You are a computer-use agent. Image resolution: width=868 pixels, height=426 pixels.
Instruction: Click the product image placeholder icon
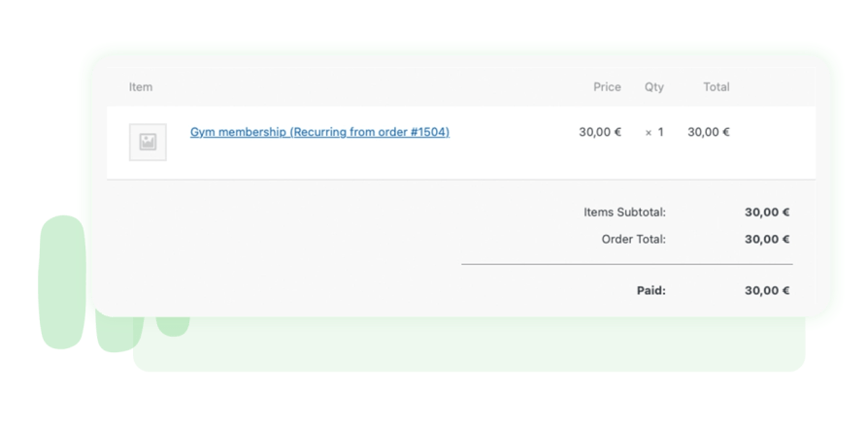point(148,142)
